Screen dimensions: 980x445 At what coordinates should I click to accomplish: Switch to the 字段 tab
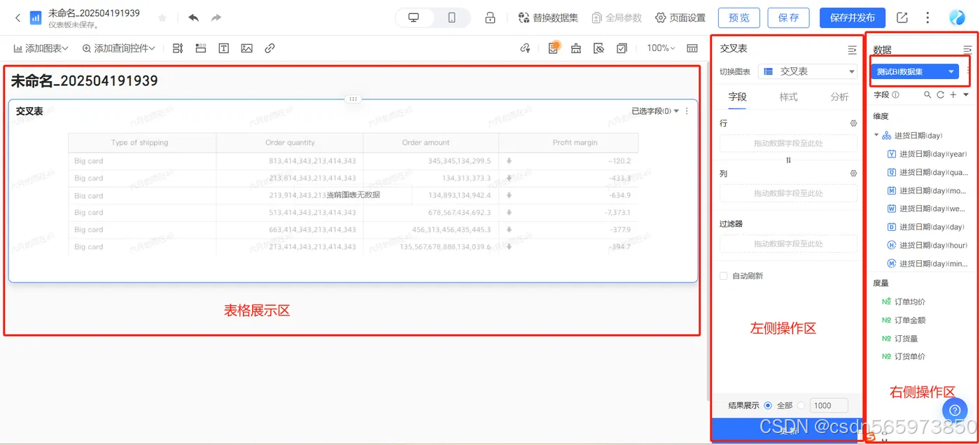point(738,97)
